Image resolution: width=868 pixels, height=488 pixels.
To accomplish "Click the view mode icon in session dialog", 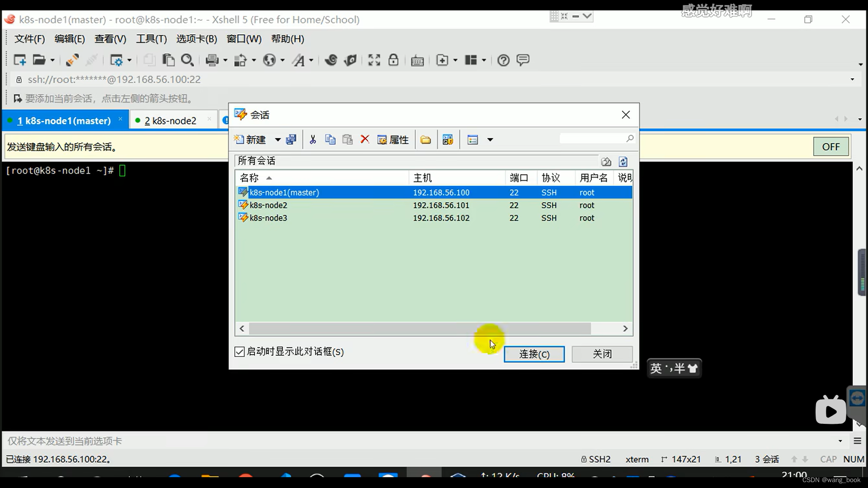I will (473, 140).
